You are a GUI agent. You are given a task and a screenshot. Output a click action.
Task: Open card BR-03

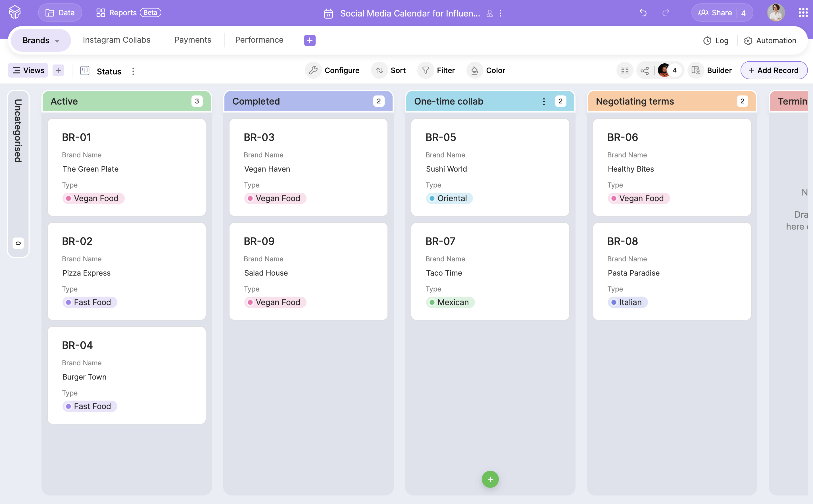(x=308, y=167)
